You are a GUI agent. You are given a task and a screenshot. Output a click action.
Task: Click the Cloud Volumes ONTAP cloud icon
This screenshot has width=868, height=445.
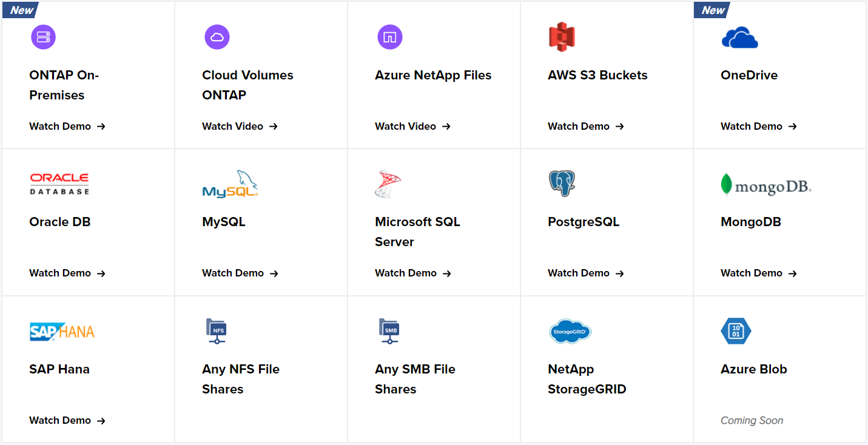[217, 37]
